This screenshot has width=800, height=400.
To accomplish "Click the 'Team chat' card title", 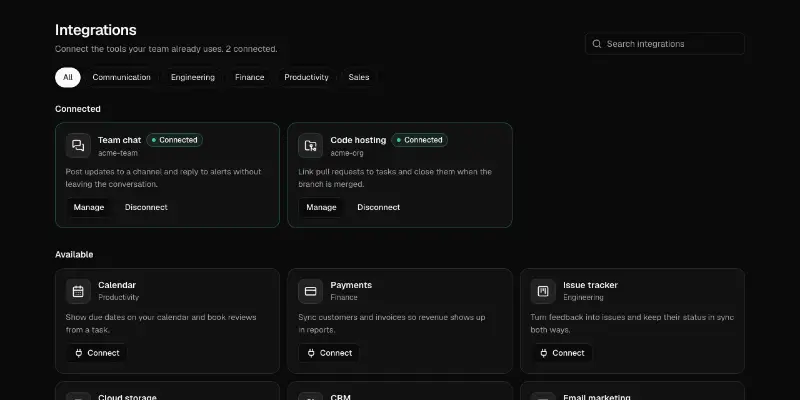I will tap(119, 140).
